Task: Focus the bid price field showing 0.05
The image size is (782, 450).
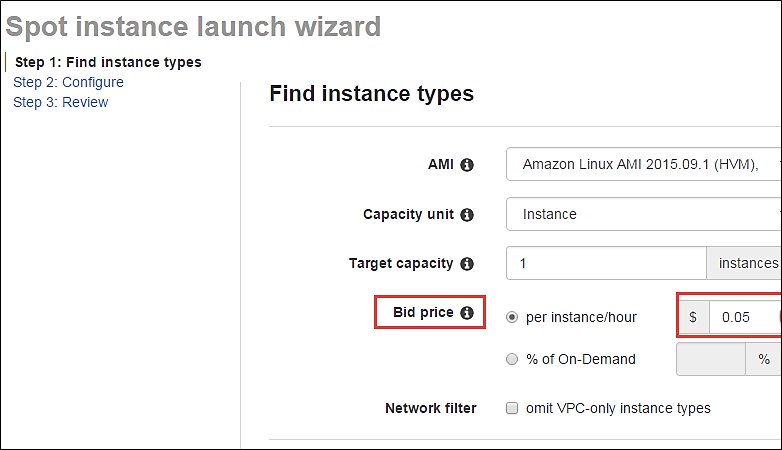Action: tap(741, 317)
